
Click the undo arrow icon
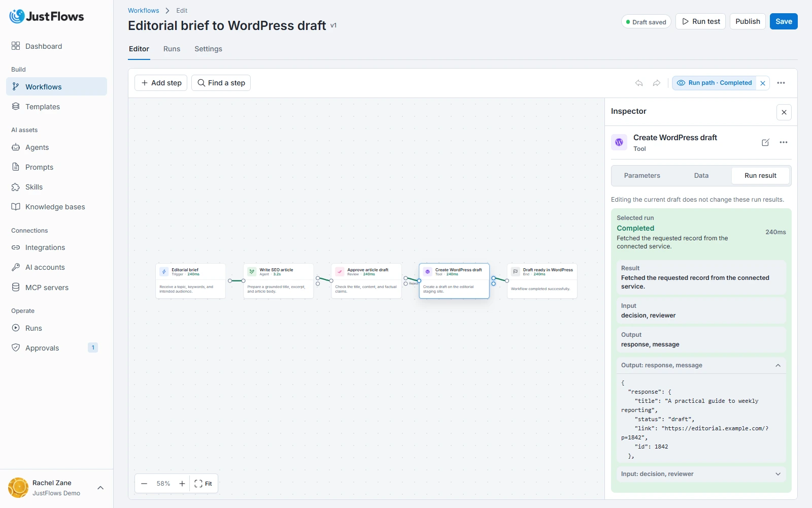tap(639, 83)
